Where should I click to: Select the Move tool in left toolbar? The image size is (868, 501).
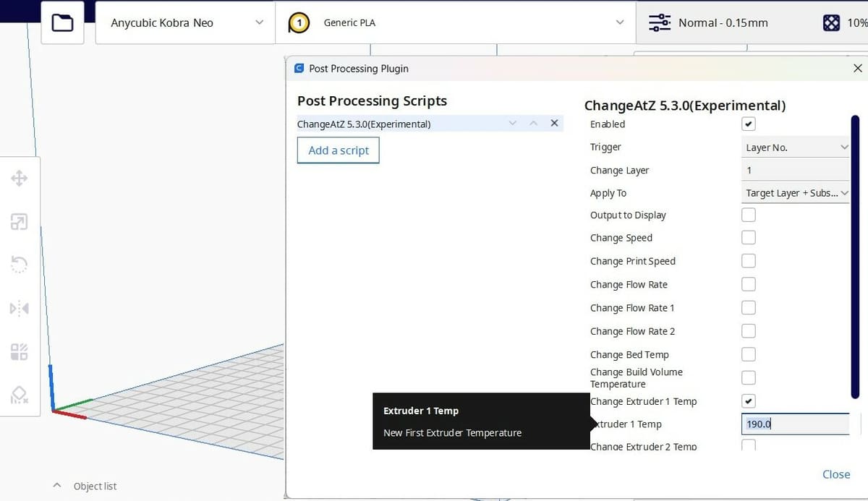[20, 179]
